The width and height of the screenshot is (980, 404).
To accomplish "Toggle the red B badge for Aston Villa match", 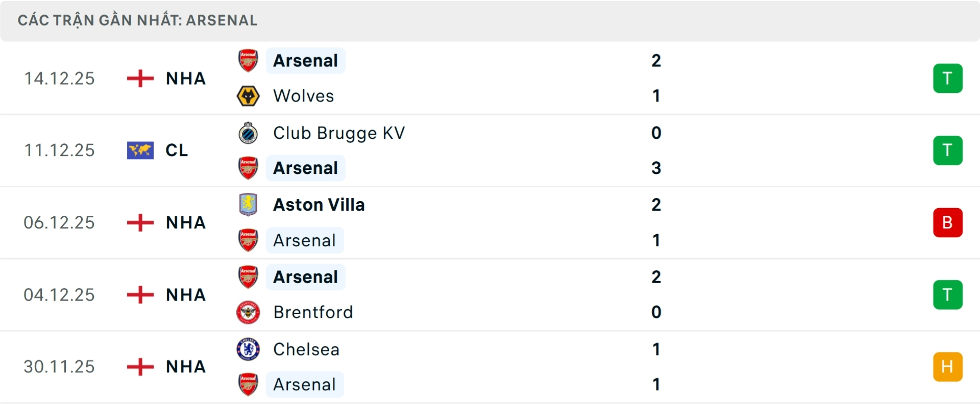I will tap(948, 222).
